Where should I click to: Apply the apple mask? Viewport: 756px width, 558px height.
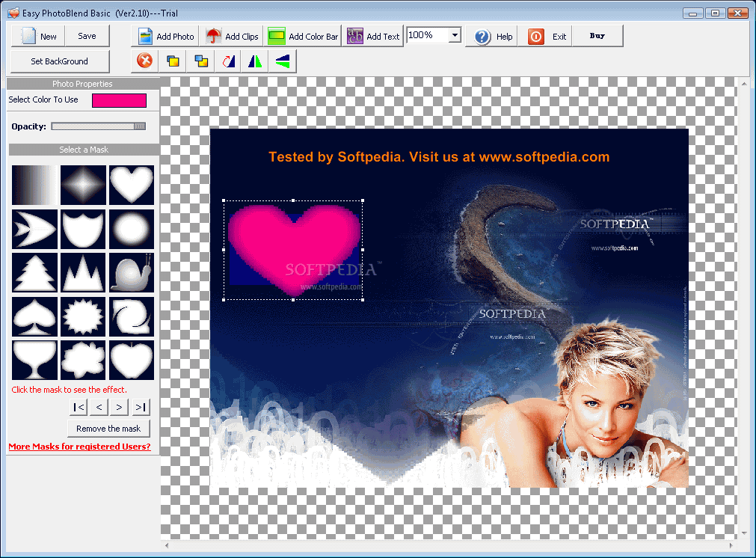click(x=132, y=361)
